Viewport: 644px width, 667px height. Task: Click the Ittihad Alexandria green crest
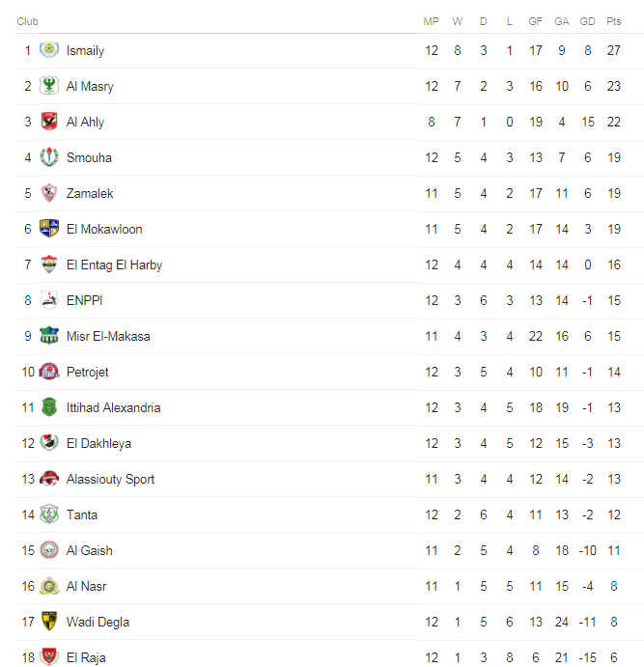(x=49, y=407)
